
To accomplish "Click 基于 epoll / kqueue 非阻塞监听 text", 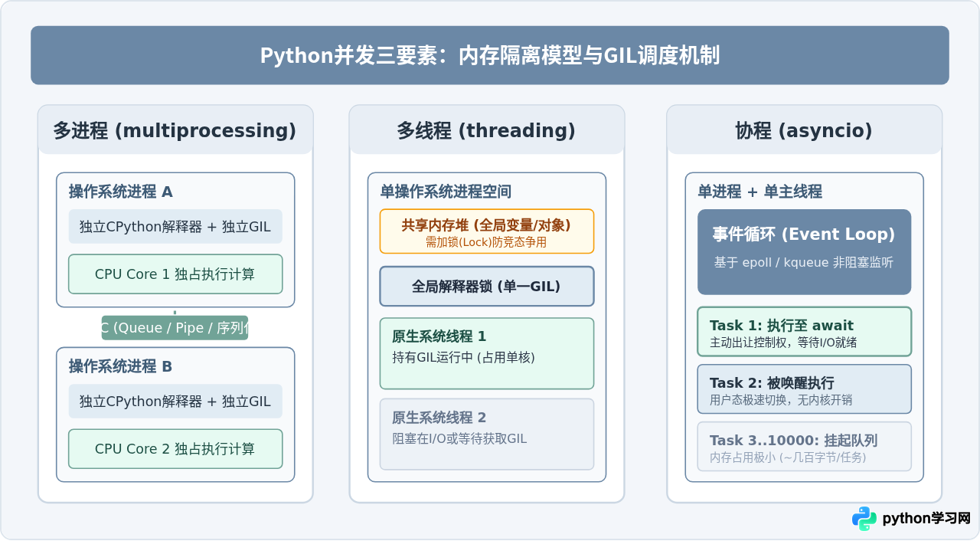I will tap(804, 262).
